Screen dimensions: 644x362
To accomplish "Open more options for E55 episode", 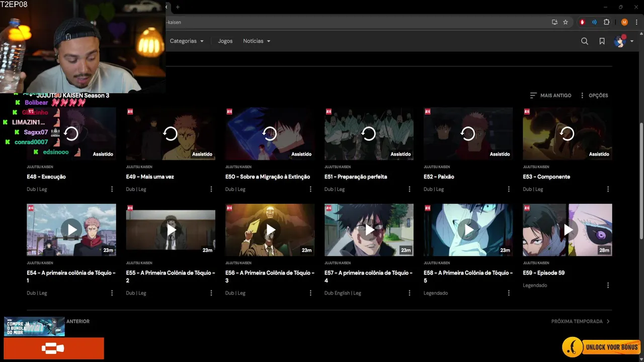I will point(211,293).
